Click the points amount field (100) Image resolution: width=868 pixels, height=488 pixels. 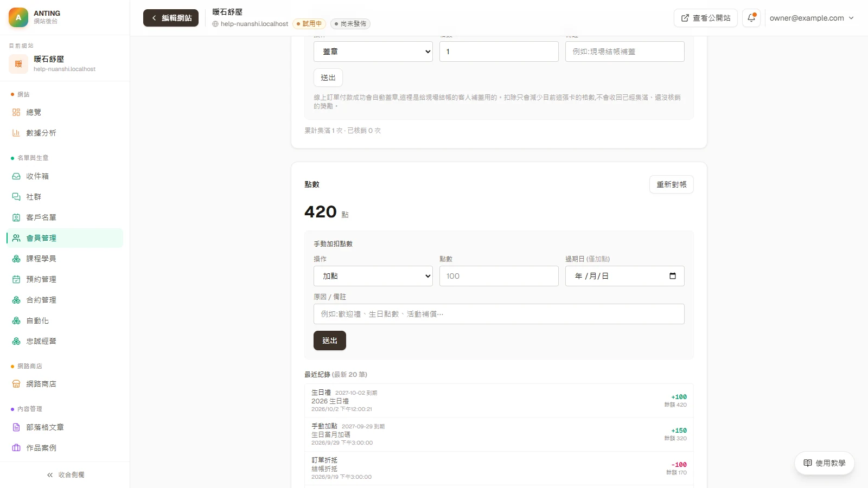499,276
